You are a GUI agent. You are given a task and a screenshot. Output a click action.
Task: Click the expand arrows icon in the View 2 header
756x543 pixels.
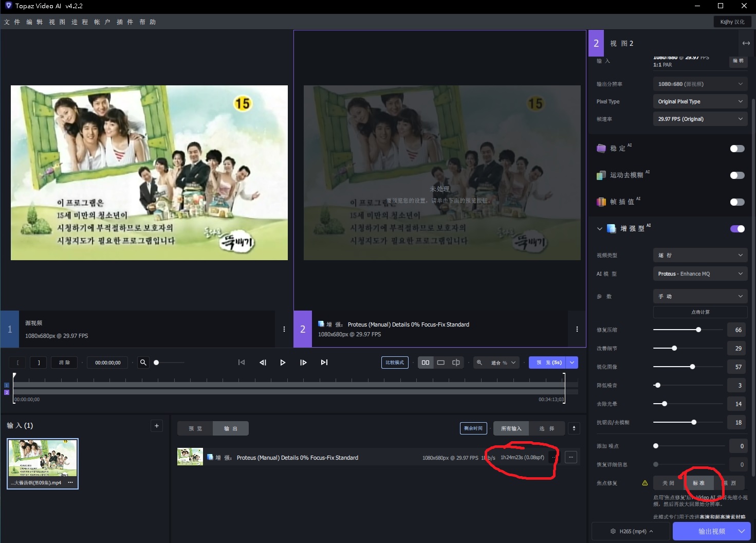[746, 43]
